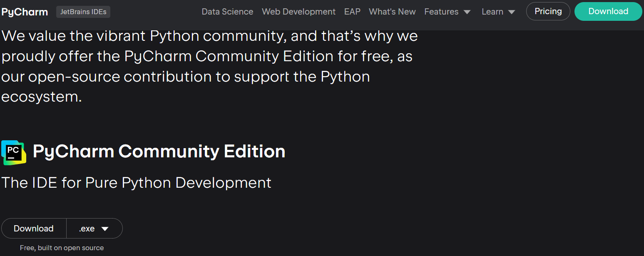Click the caret arrow next to .exe
This screenshot has height=256, width=644.
(105, 229)
